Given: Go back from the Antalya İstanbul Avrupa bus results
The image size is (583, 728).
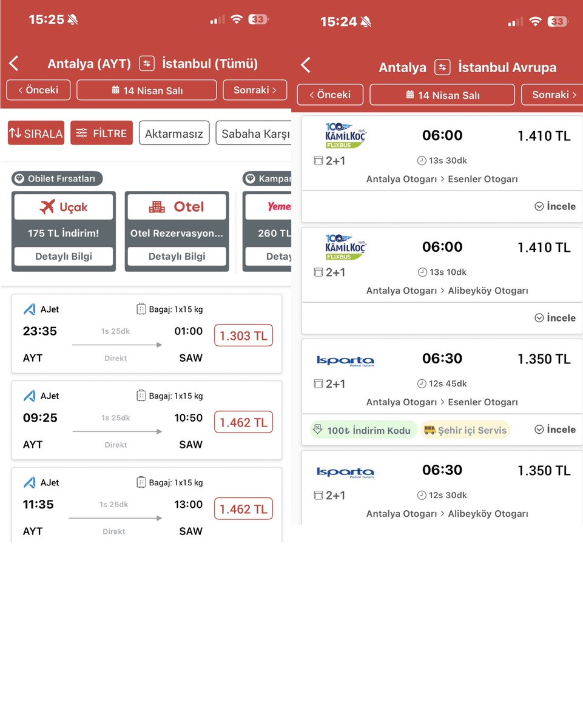Looking at the screenshot, I should [305, 65].
